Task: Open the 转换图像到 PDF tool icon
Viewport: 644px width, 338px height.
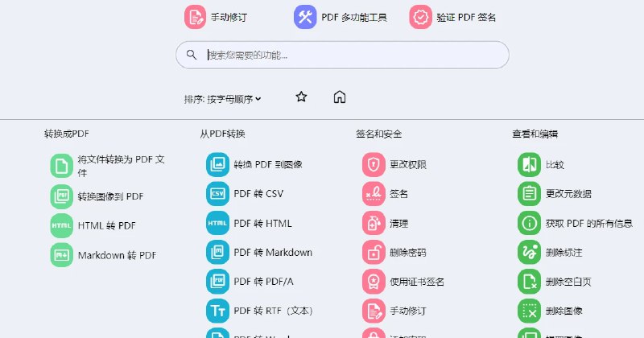Action: [x=62, y=196]
